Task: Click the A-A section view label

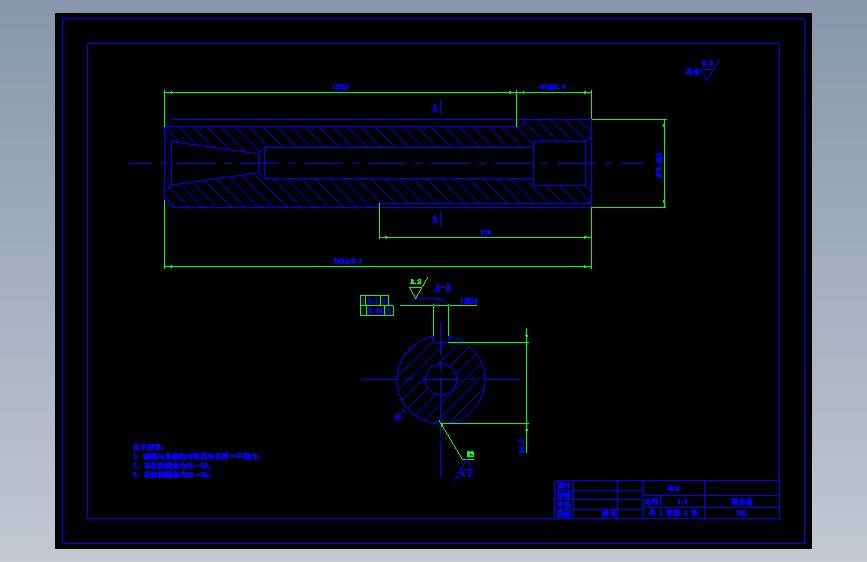Action: point(442,288)
